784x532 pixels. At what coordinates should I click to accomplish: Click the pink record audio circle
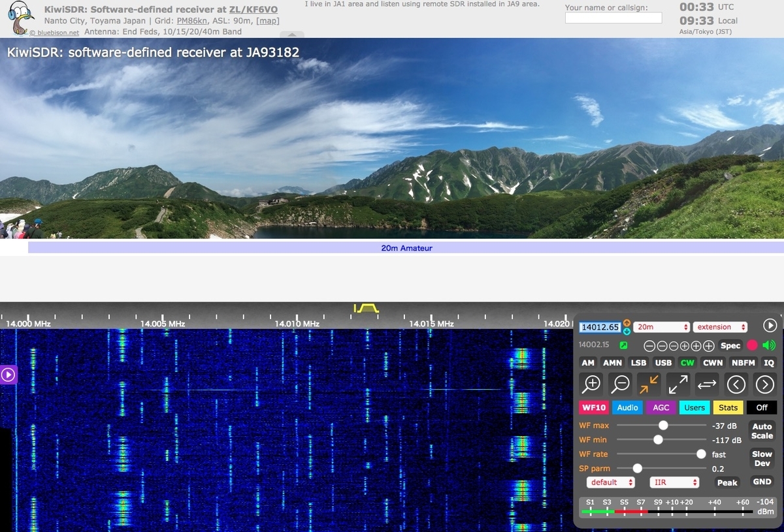(753, 345)
